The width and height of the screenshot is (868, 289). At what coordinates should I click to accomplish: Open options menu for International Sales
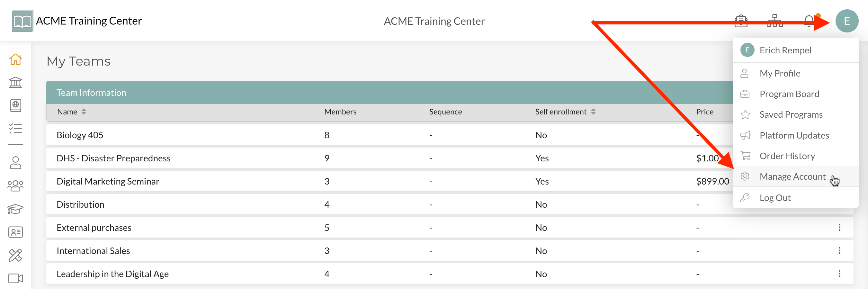pos(839,250)
